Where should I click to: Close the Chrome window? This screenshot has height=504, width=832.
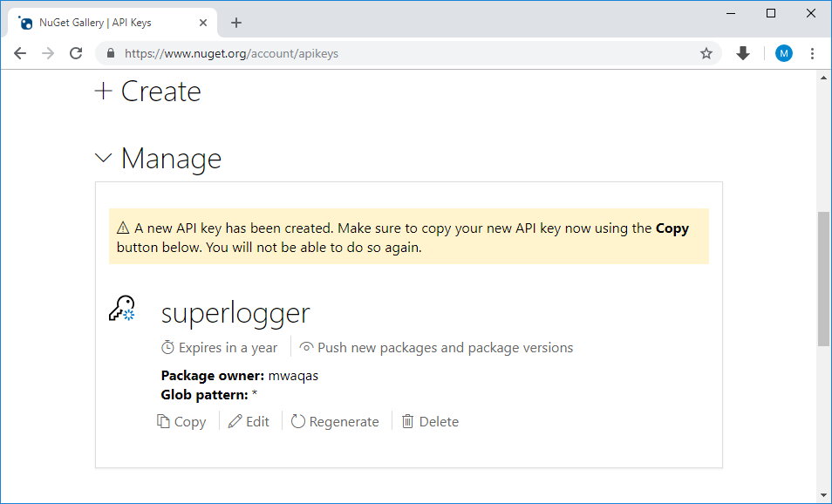[811, 13]
